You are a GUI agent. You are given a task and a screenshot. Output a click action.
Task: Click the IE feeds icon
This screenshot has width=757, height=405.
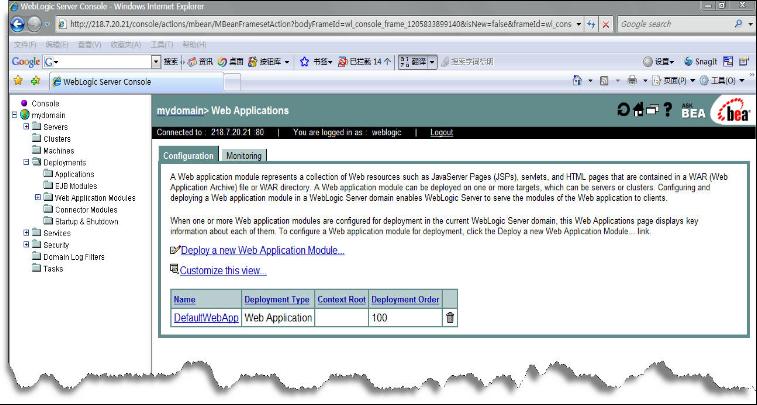point(604,81)
